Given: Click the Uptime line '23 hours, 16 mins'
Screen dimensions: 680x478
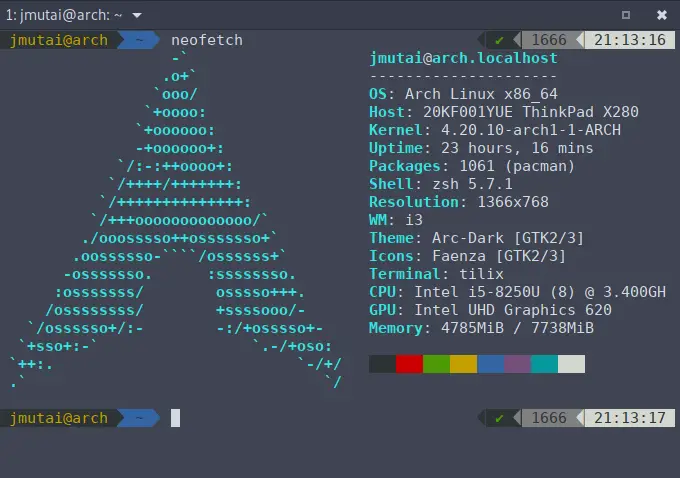Looking at the screenshot, I should 481,148.
